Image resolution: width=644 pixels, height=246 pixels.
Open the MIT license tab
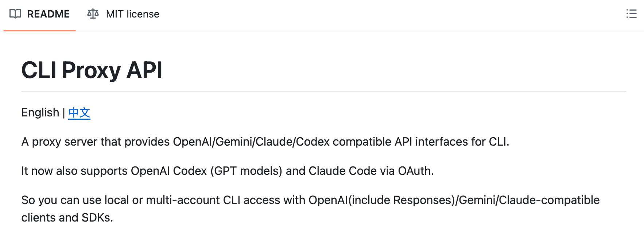132,14
